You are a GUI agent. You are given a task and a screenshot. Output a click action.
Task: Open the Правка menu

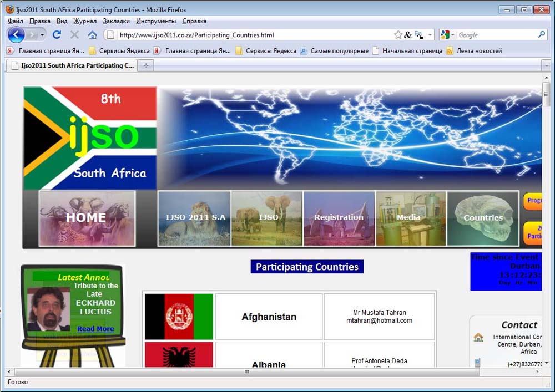[39, 21]
